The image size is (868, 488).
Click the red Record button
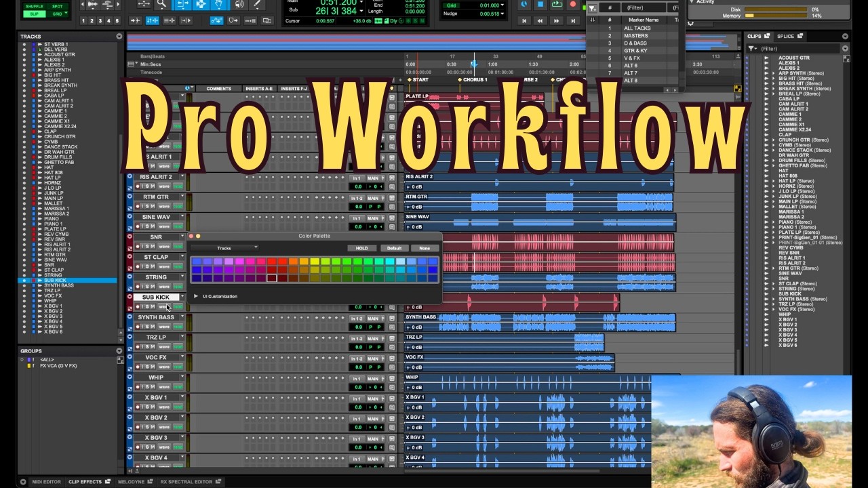(573, 4)
